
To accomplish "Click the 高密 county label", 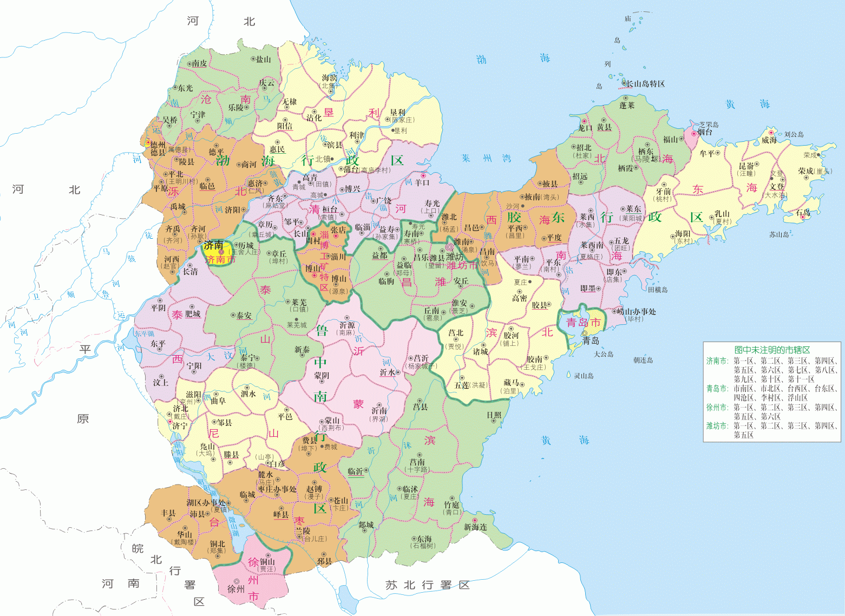I will (520, 298).
